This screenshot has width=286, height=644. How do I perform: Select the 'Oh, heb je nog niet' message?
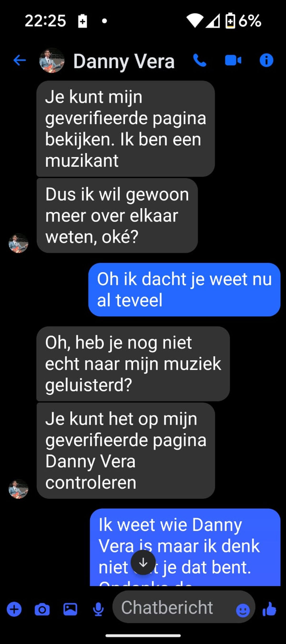(x=133, y=364)
